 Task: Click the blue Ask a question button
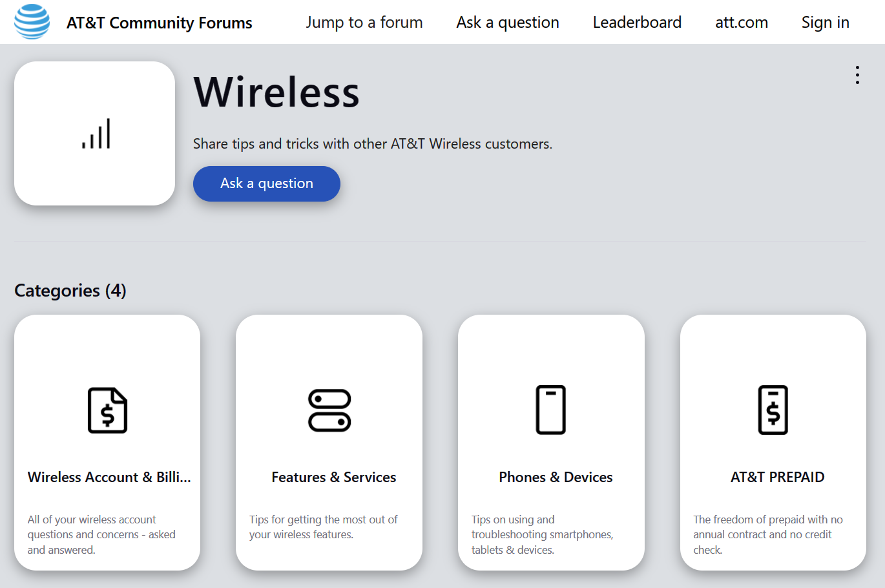tap(267, 184)
